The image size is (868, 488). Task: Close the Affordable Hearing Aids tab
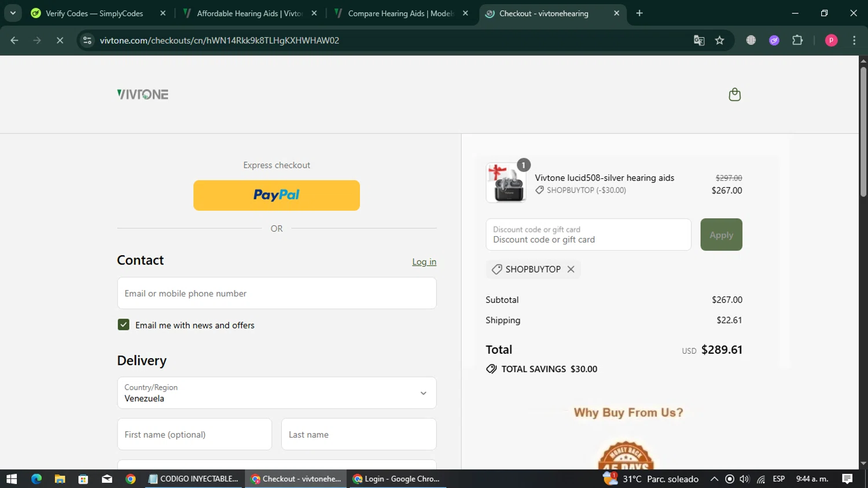[314, 13]
